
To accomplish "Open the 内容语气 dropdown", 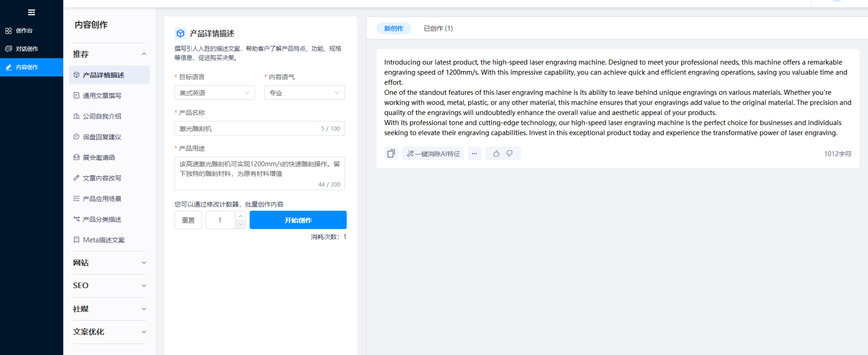I will pos(304,93).
